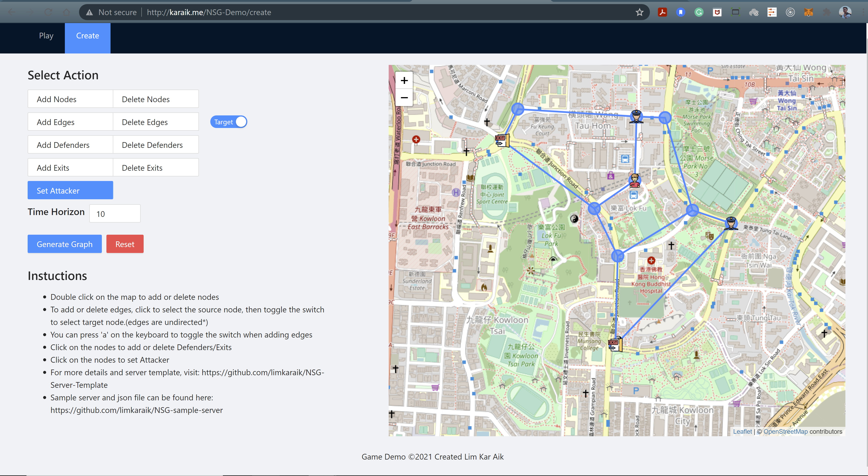This screenshot has width=868, height=476.
Task: Open the bookmark-flag extension icon
Action: click(681, 13)
